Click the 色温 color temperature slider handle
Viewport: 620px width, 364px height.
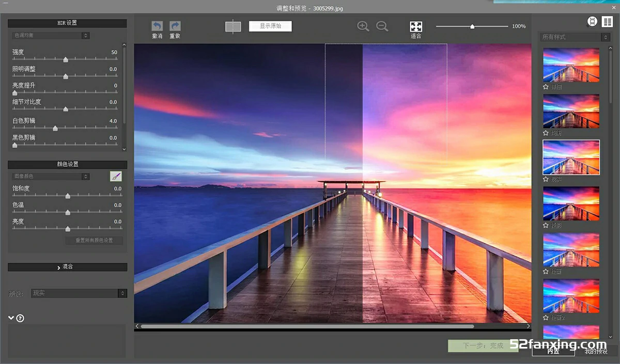click(x=68, y=213)
